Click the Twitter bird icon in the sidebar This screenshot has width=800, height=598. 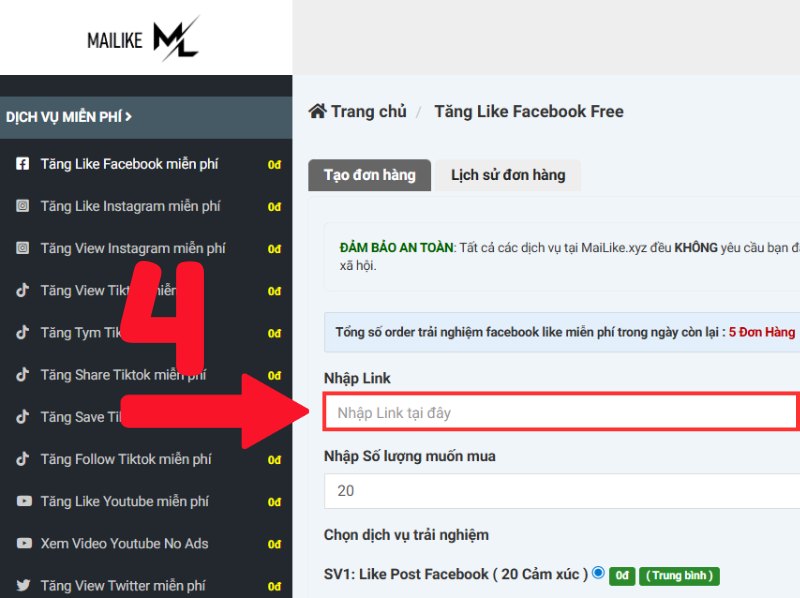[23, 585]
